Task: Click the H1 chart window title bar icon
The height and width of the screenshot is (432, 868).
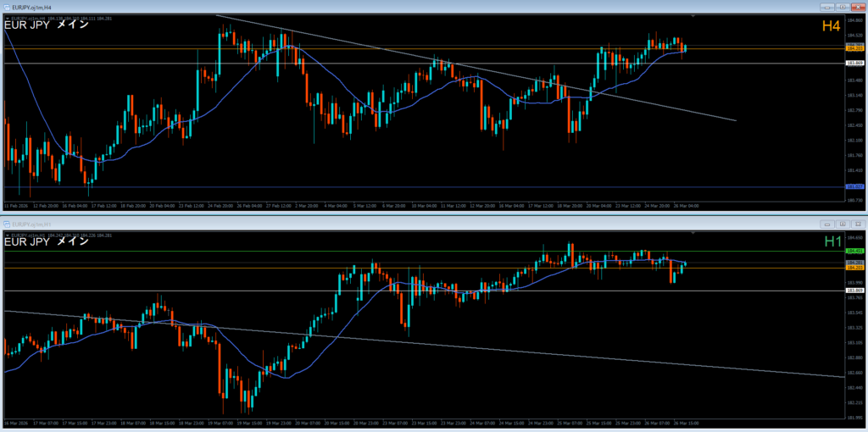Action: [8, 224]
